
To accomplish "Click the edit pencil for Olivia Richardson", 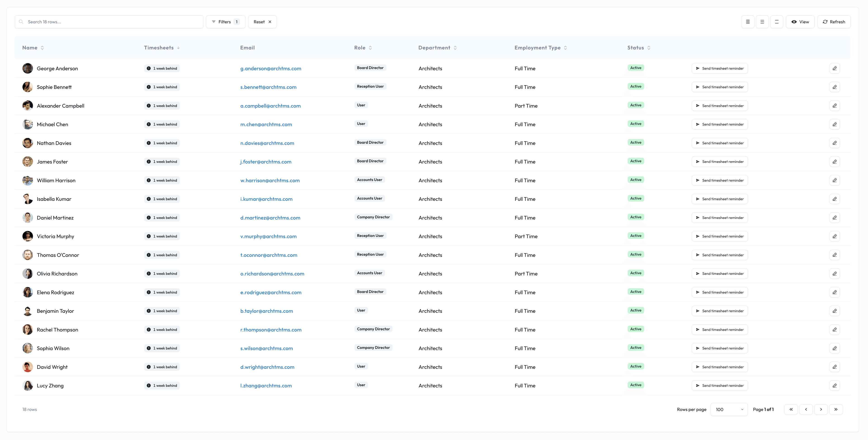I will point(835,274).
